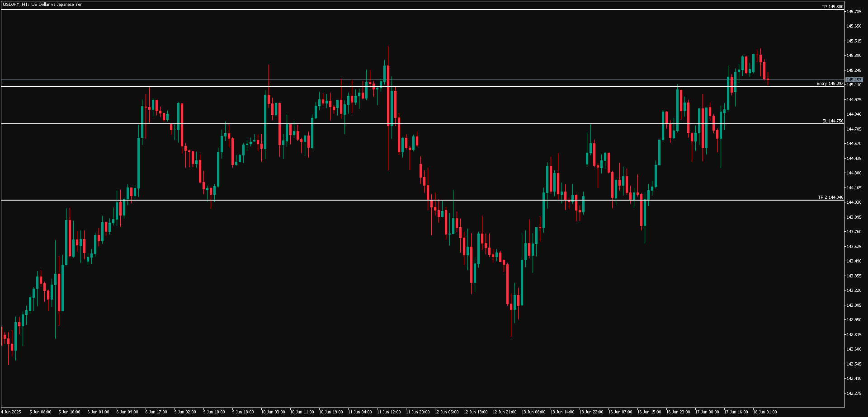Screen dimensions: 868x417
Task: Click the chart's lowest candle wick bottom
Action: (x=8, y=364)
